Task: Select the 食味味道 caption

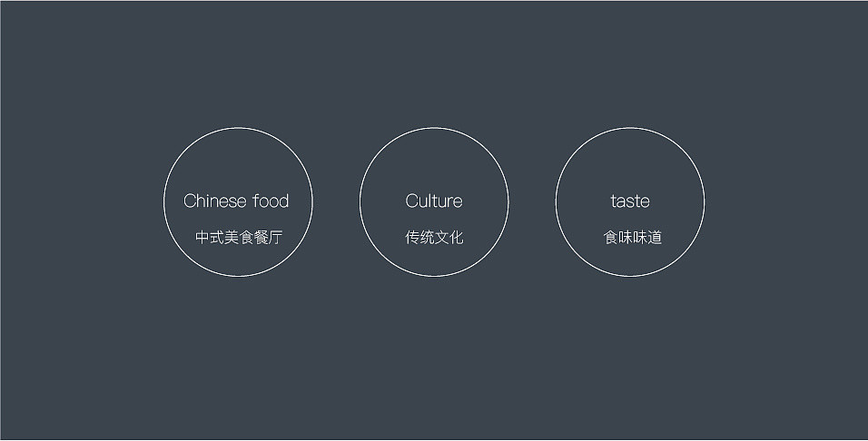Action: point(633,238)
